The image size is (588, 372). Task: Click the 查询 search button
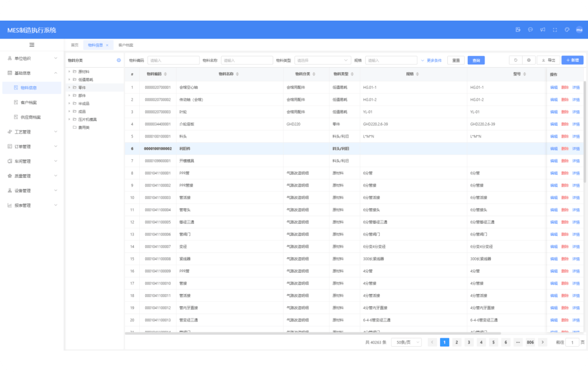476,60
